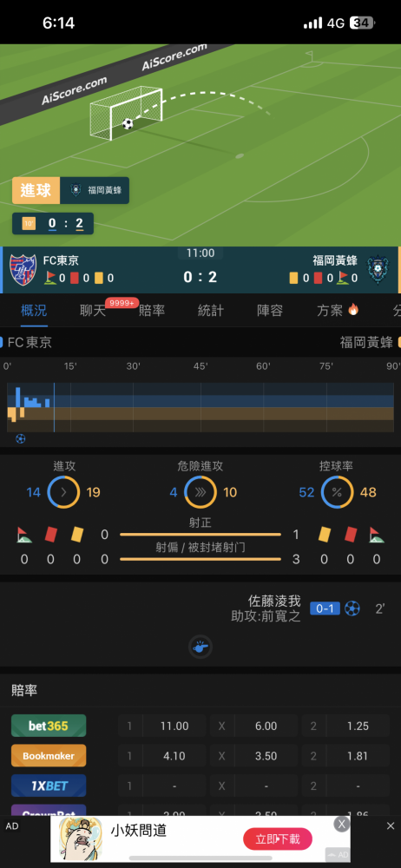
Task: Select Bookmaker draw odds 3.50
Action: pyautogui.click(x=266, y=756)
